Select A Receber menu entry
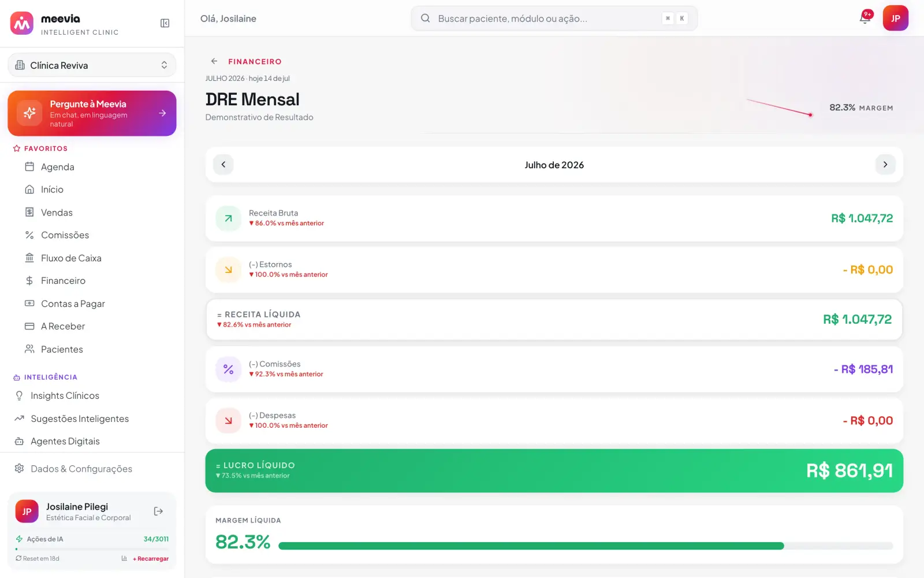Viewport: 924px width, 578px height. (63, 327)
